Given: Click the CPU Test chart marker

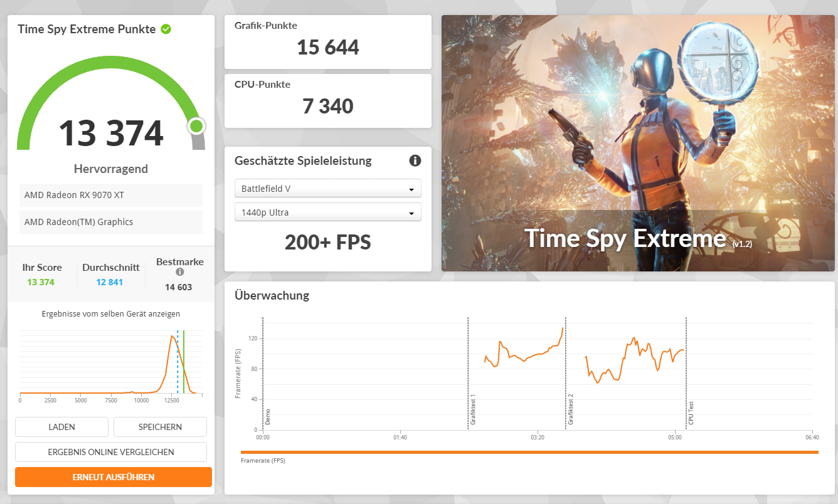Looking at the screenshot, I should 691,414.
